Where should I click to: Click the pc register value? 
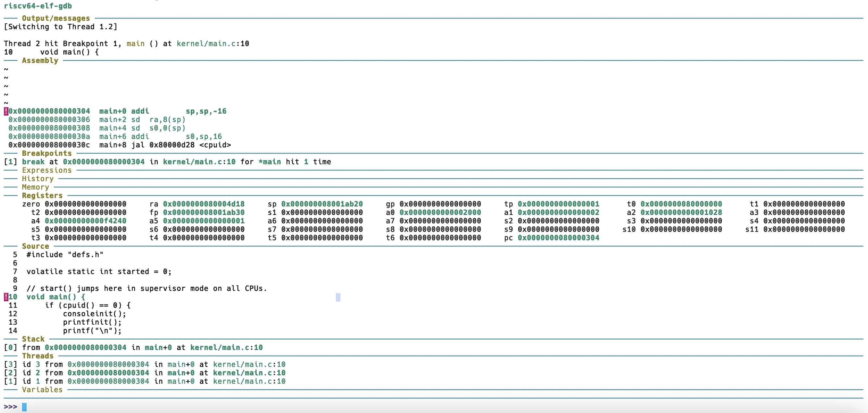558,237
